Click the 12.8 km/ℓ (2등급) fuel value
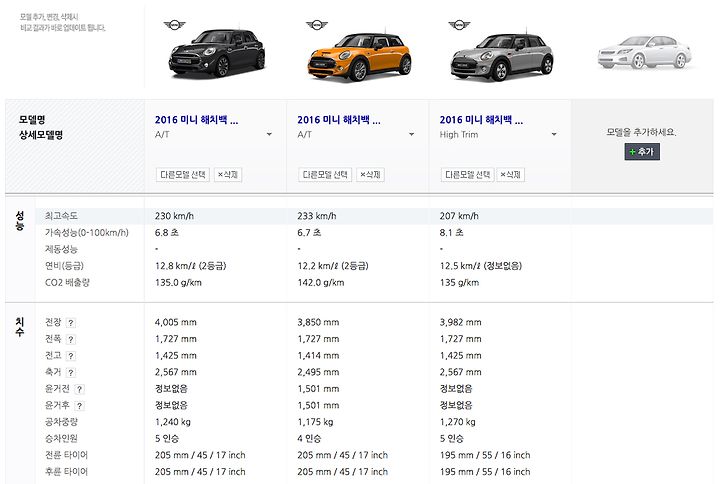 coord(191,266)
